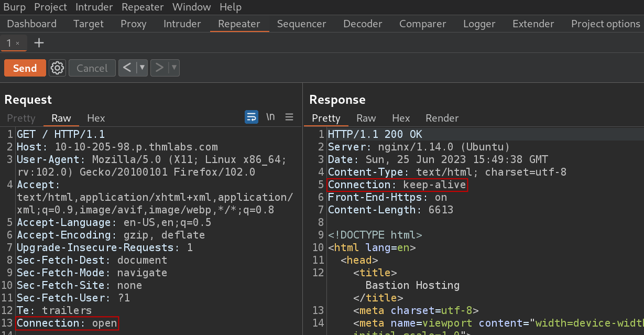
Task: Open the Request pane options menu
Action: point(289,117)
